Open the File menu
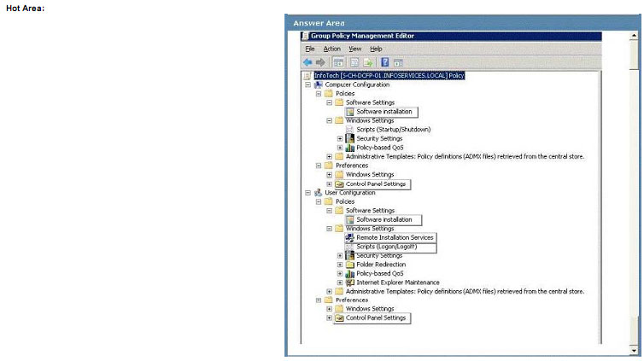The image size is (644, 361). pyautogui.click(x=310, y=49)
